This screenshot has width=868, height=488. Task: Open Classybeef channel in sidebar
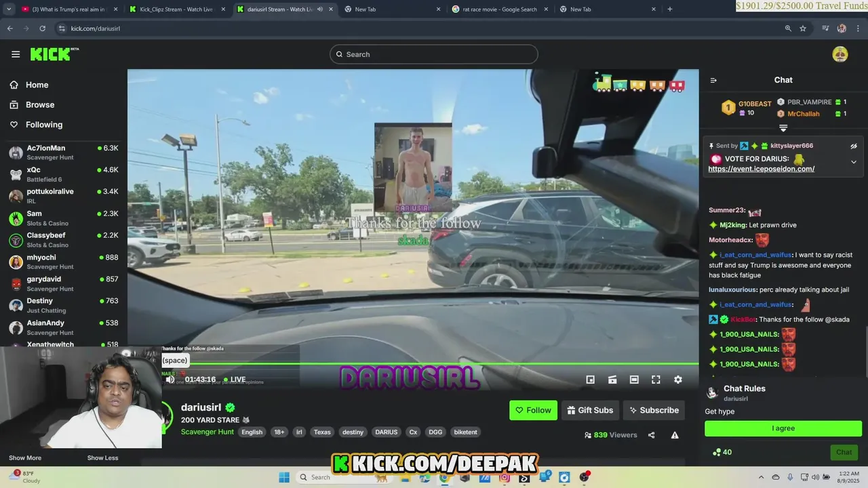(64, 240)
